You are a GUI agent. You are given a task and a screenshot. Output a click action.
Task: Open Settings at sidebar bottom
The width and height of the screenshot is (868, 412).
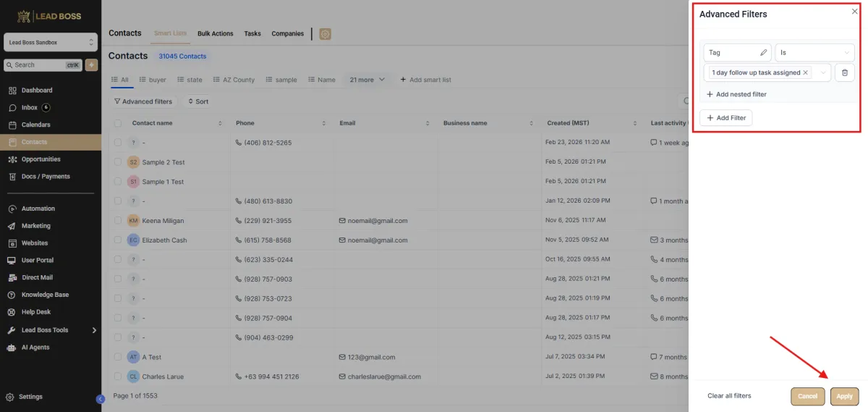click(30, 397)
